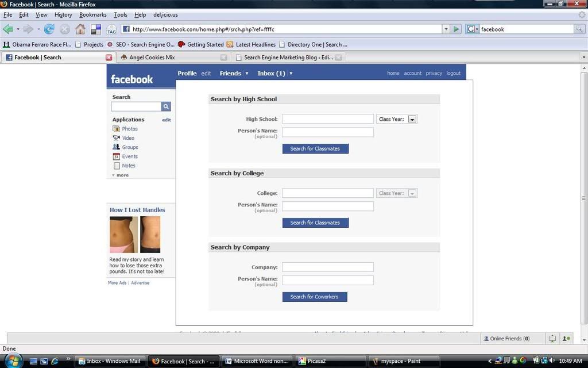
Task: Click the Facebook sidebar Search input field
Action: pos(136,106)
